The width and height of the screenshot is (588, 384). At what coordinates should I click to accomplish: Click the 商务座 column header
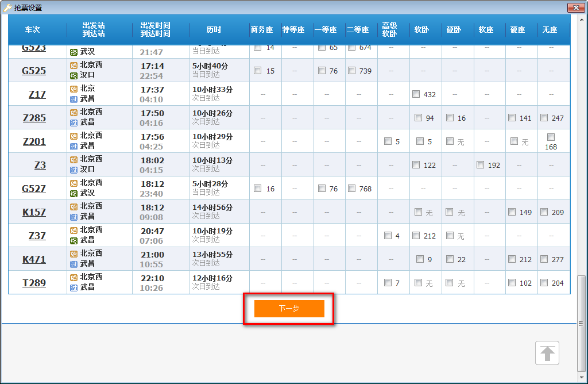262,30
